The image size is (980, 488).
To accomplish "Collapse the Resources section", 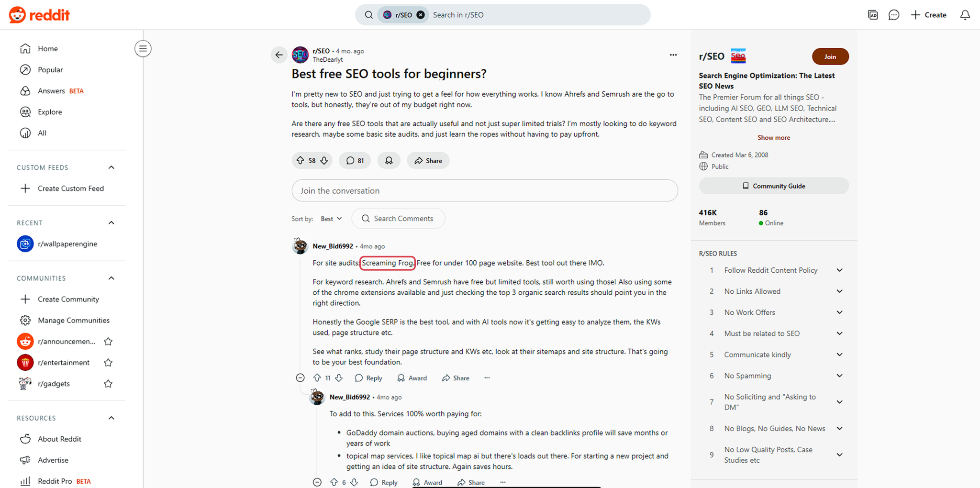I will coord(111,418).
